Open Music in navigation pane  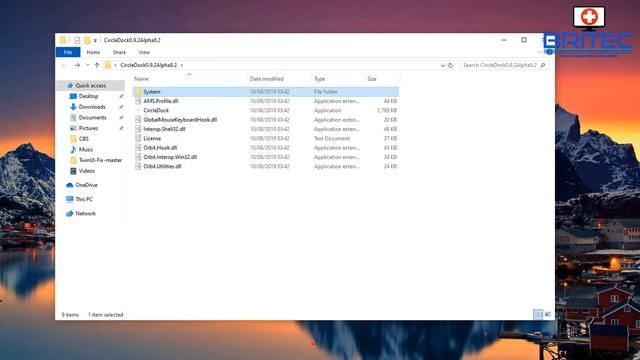click(86, 149)
